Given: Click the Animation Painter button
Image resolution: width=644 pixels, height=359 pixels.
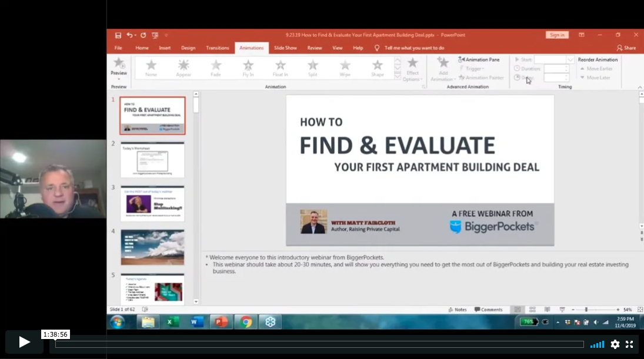Looking at the screenshot, I should pos(481,78).
